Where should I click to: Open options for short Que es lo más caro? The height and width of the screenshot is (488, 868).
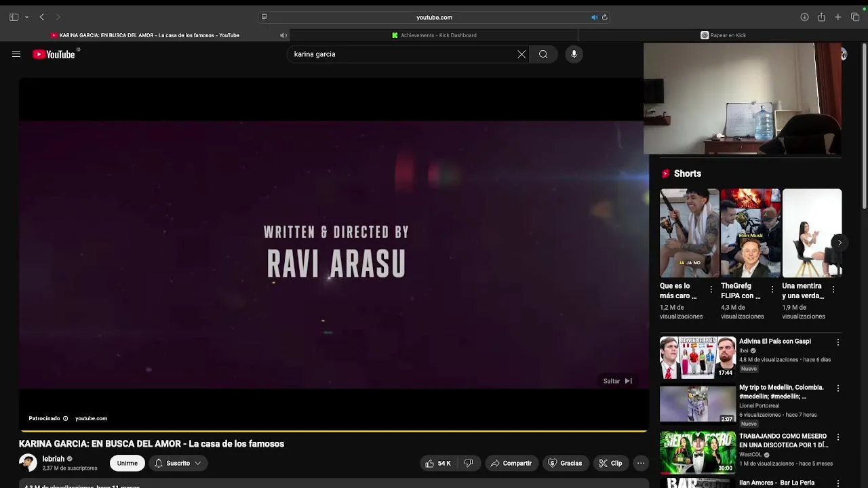point(711,289)
